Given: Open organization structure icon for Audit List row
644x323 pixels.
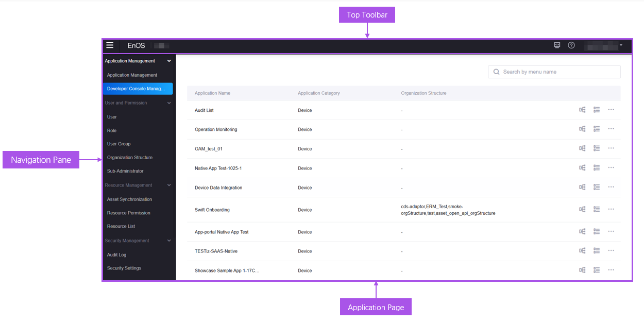Looking at the screenshot, I should coord(582,110).
